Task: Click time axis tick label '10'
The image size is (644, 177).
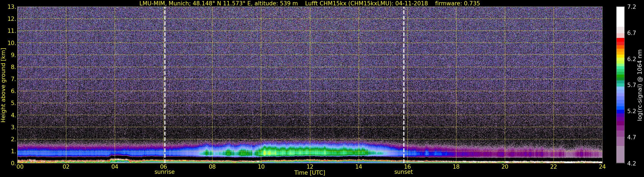Action: (261, 167)
